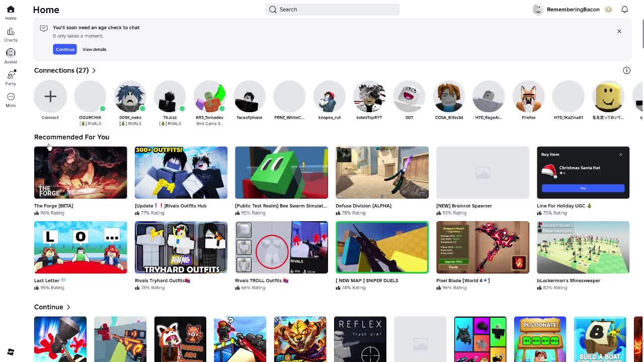Open the Home sidebar icon
Viewport: 644px width, 362px height.
click(x=11, y=13)
